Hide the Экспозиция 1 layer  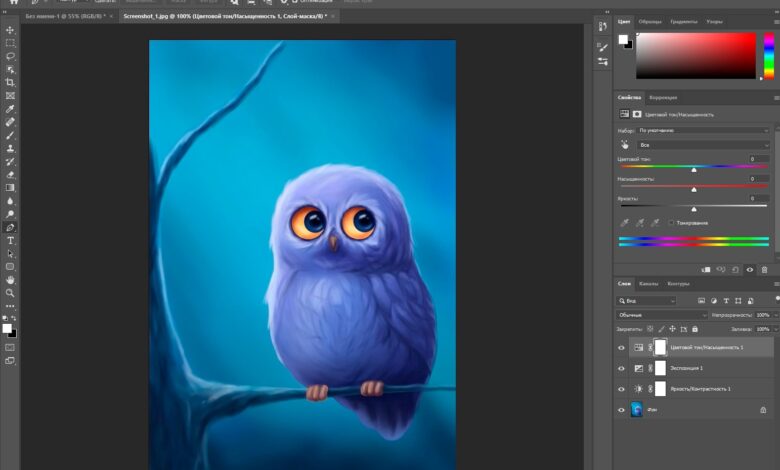click(x=621, y=368)
